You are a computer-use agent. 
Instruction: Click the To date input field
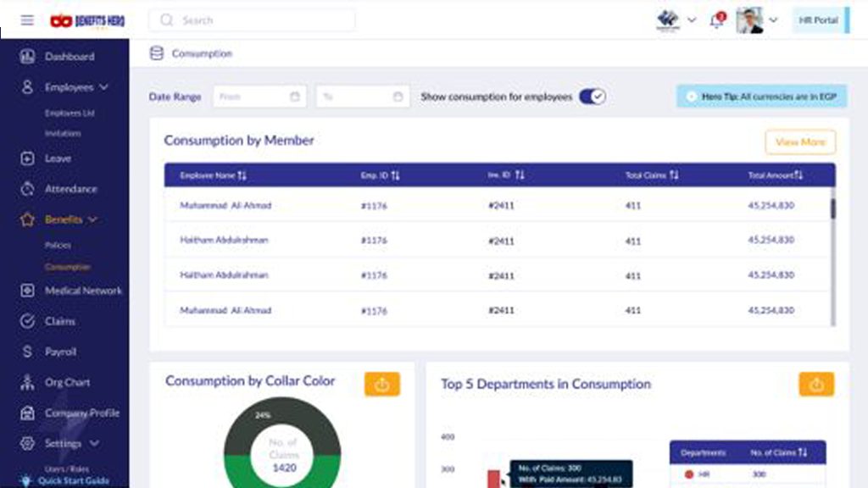363,97
